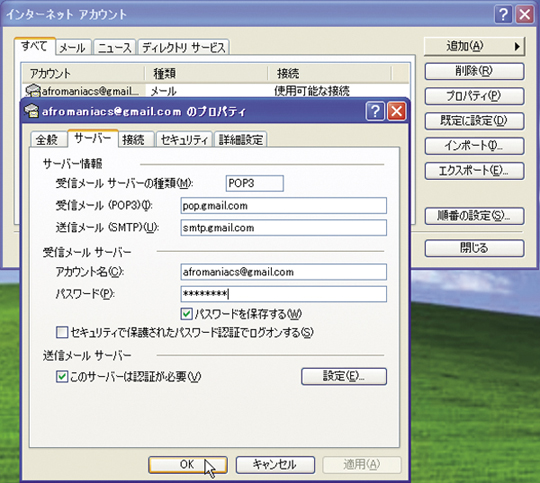This screenshot has height=483, width=540.
Task: Click the help question mark in properties dialog
Action: coord(375,111)
